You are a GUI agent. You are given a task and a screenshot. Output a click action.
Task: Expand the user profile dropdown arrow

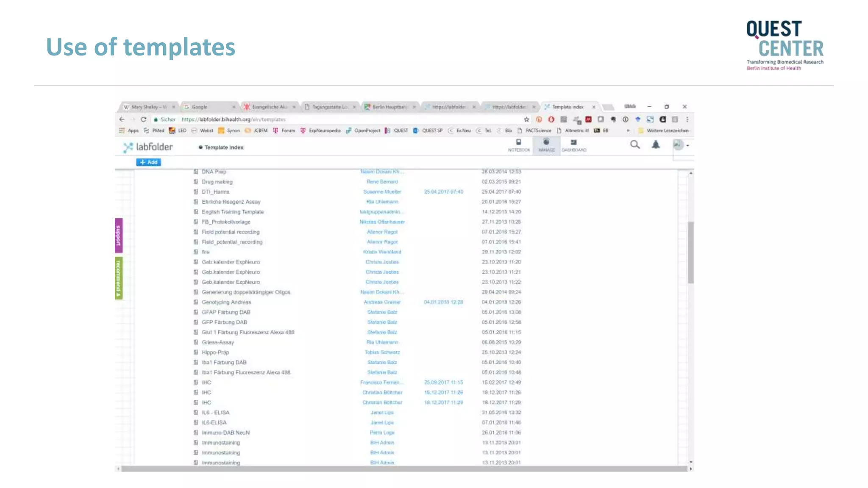click(x=688, y=145)
